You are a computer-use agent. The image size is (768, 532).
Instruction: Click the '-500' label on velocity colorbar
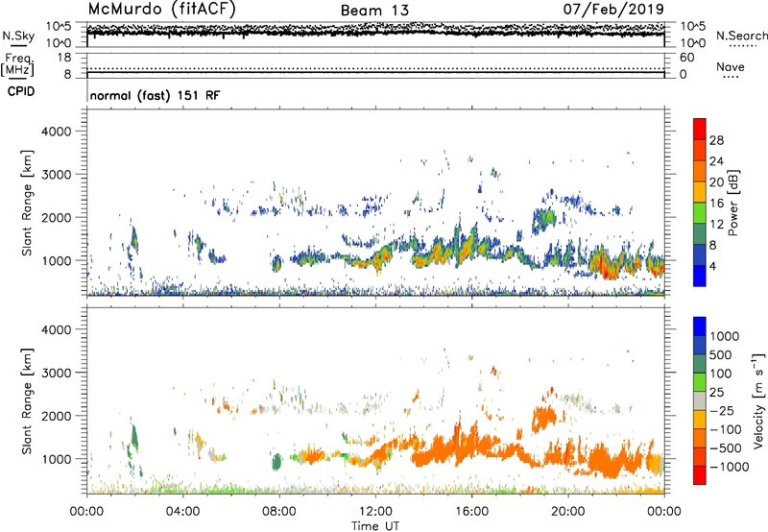click(726, 447)
